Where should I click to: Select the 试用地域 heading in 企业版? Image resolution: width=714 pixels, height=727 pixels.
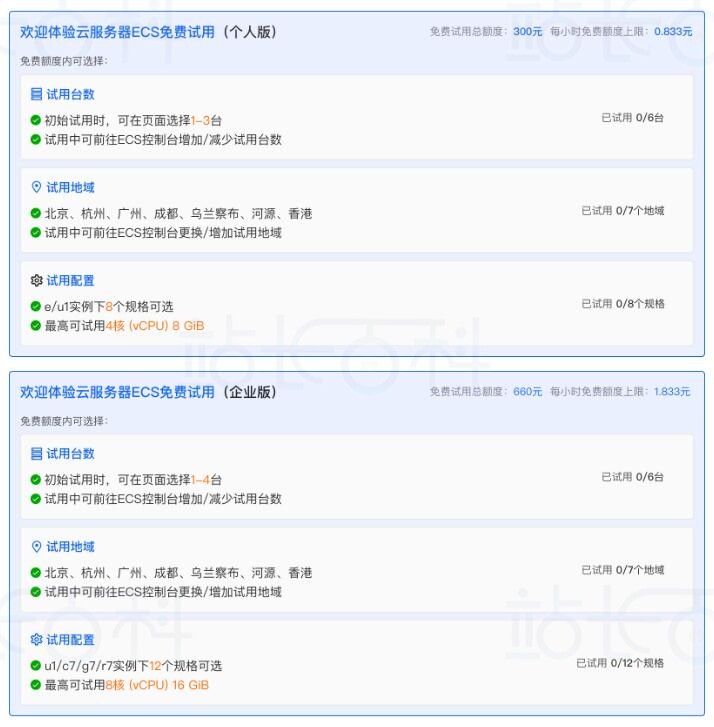70,547
